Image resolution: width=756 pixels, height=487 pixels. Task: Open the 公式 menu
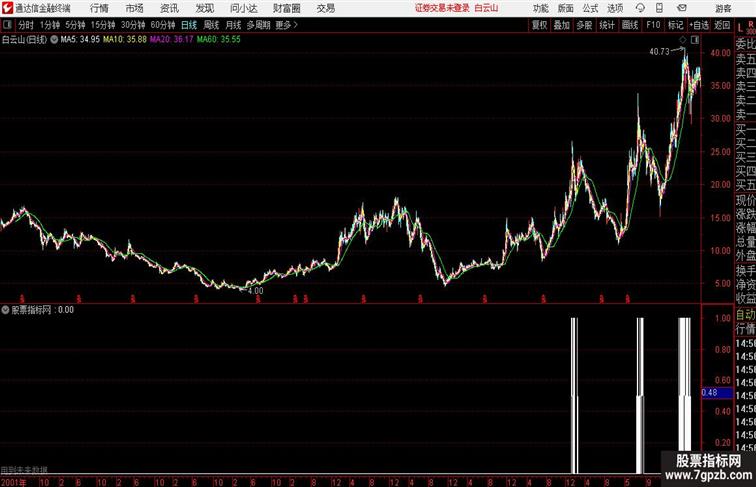pos(590,8)
